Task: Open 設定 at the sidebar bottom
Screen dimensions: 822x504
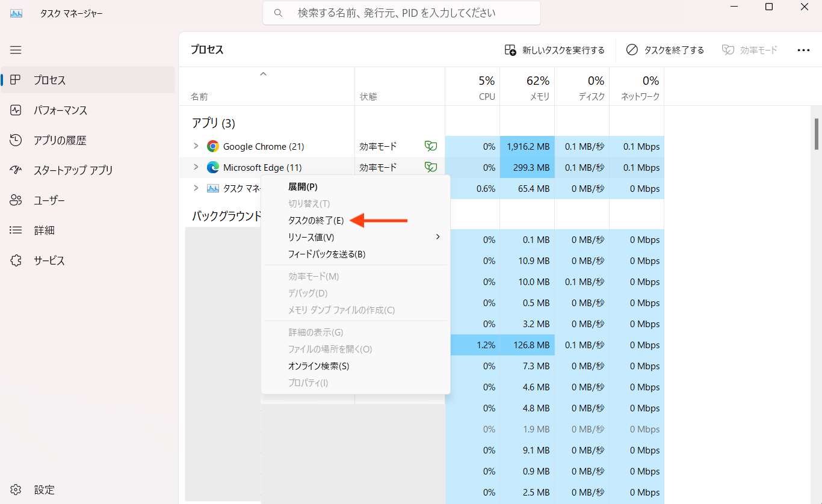Action: [88, 490]
